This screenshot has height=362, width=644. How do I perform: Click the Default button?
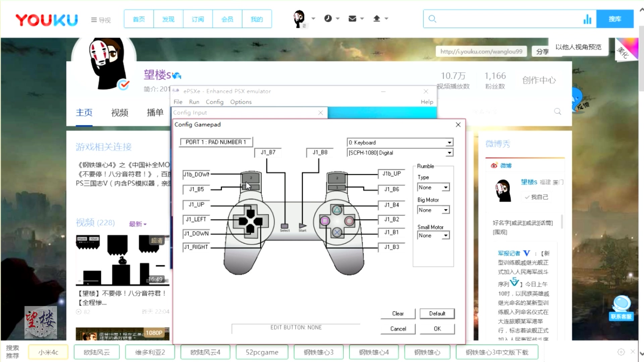[x=437, y=314]
